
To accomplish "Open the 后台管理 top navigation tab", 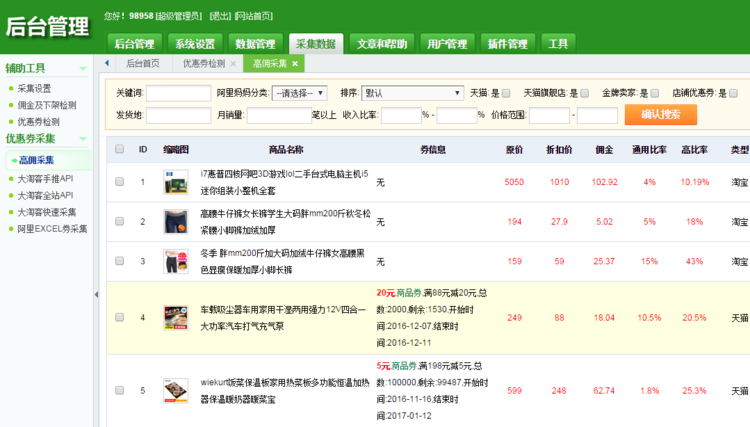I will (134, 44).
